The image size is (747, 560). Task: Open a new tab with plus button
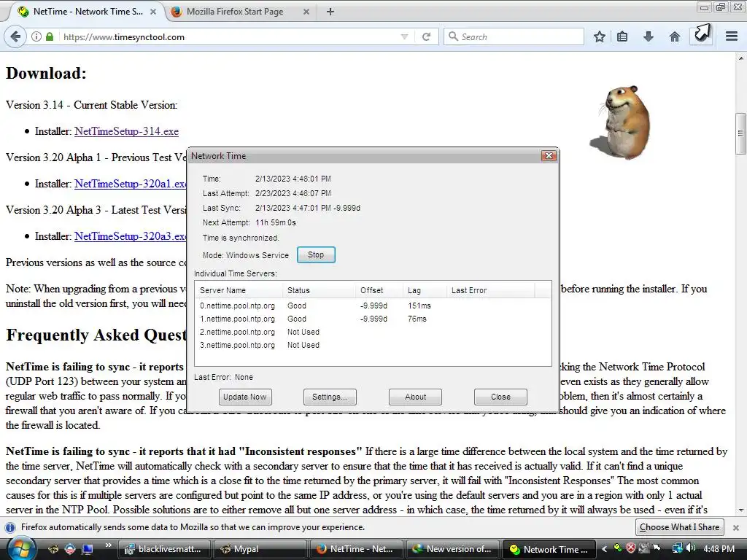coord(330,12)
